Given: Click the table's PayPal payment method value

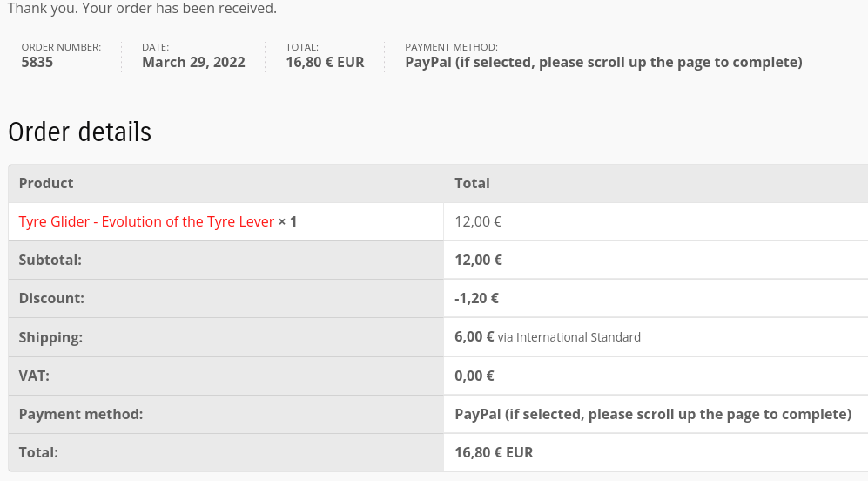Looking at the screenshot, I should click(x=653, y=414).
